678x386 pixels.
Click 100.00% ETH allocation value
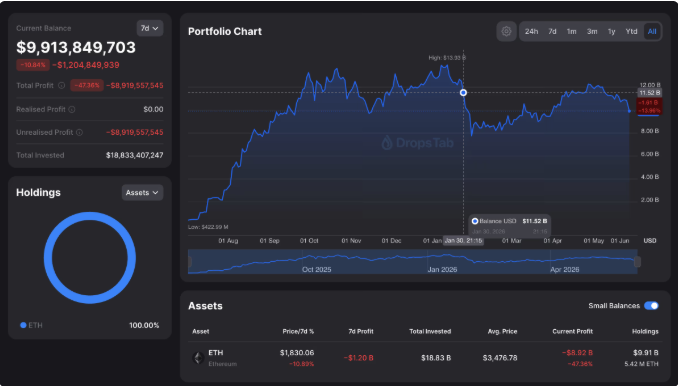point(144,325)
